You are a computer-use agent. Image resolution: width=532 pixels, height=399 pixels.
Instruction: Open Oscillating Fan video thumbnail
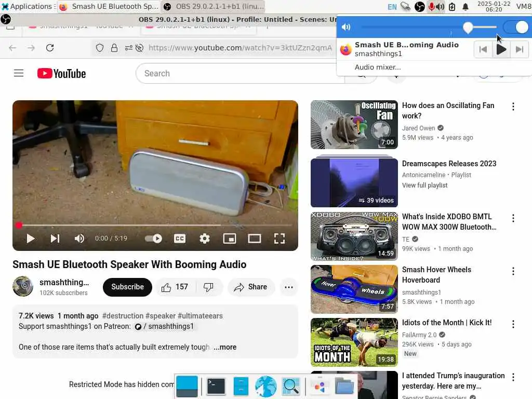click(x=354, y=125)
